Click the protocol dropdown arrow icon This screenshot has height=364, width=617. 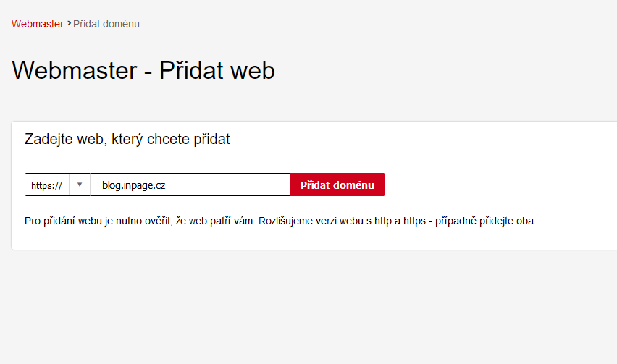coord(80,185)
